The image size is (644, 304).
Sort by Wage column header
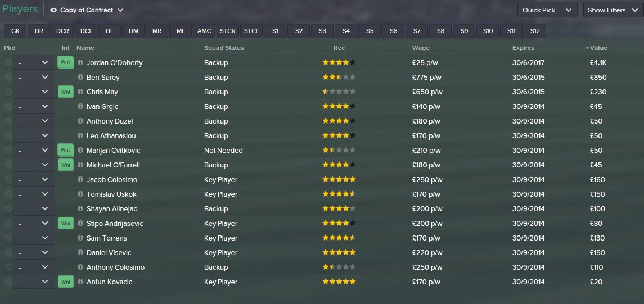point(421,48)
